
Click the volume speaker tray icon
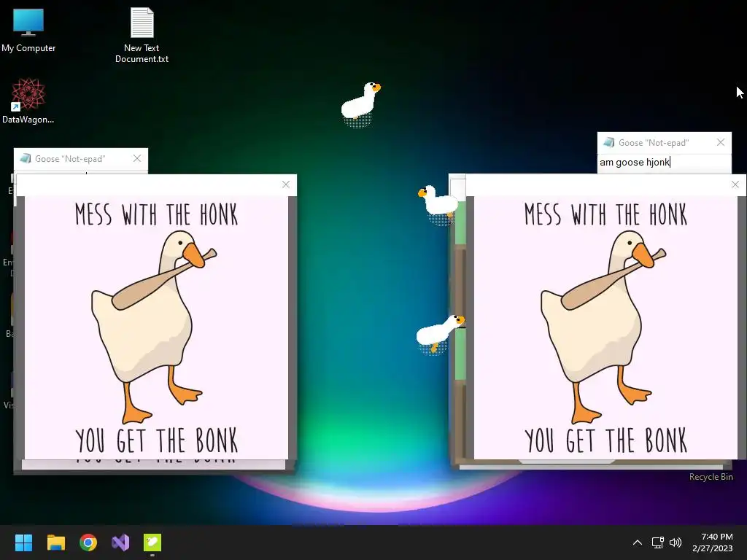(676, 542)
